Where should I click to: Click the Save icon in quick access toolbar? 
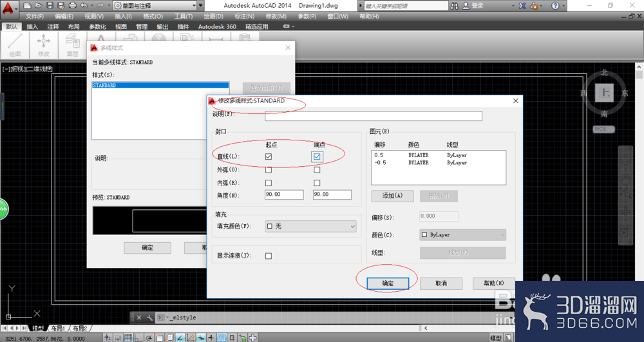point(50,6)
